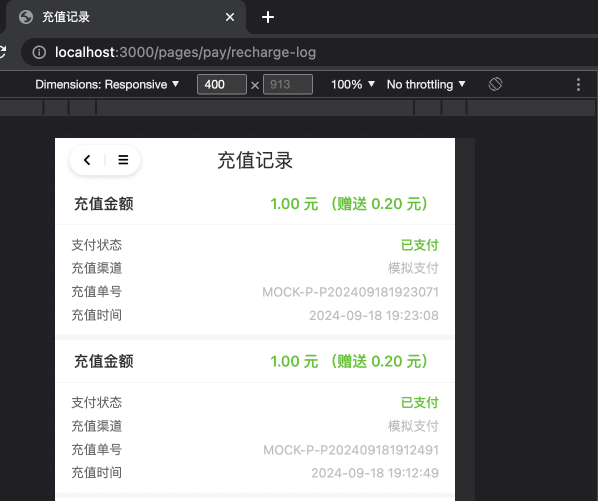Viewport: 598px width, 501px height.
Task: Open the Dimensions: Responsive dropdown
Action: (107, 84)
